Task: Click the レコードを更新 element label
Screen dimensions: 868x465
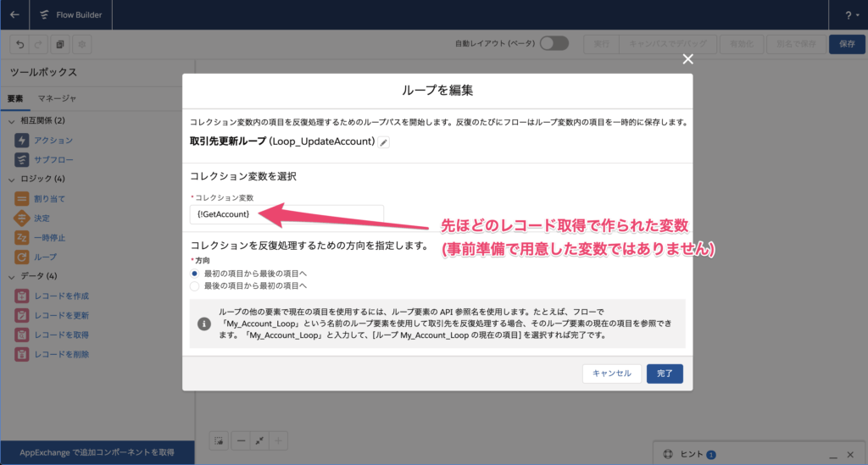Action: [61, 316]
